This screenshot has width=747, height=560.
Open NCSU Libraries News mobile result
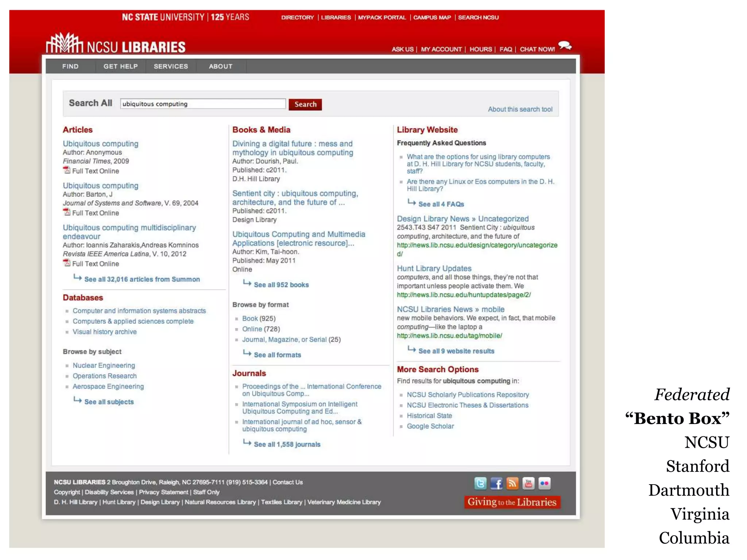click(450, 309)
